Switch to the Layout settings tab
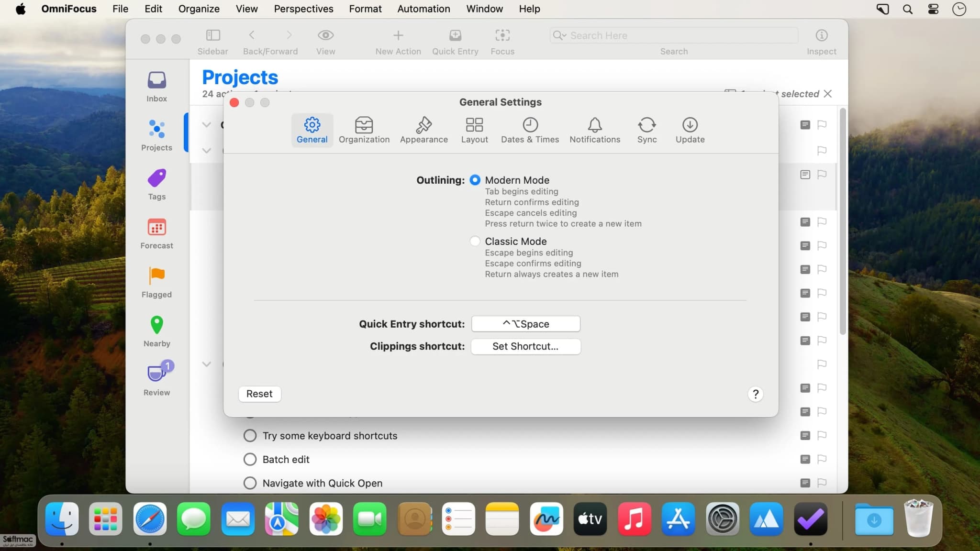Viewport: 980px width, 551px height. click(x=474, y=130)
